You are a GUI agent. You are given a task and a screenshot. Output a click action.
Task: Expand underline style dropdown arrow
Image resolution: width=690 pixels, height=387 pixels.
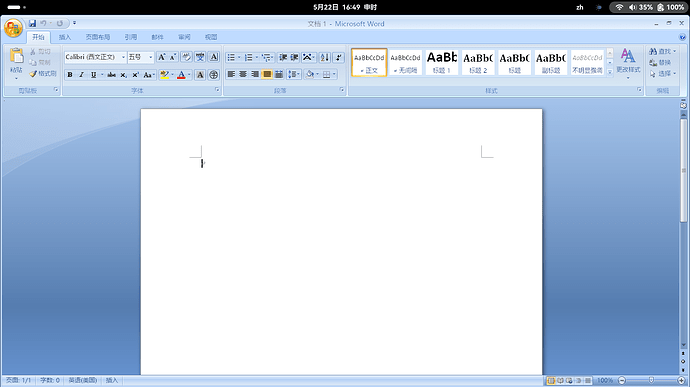pos(102,75)
